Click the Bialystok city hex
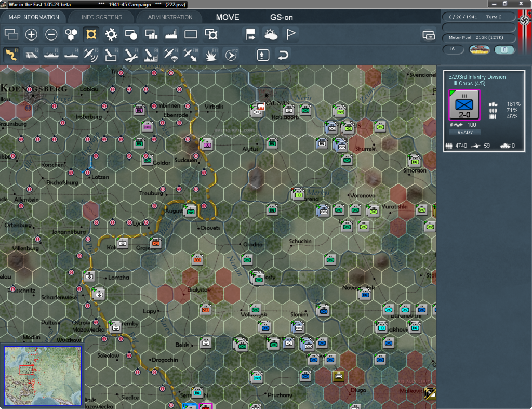This screenshot has height=409, width=532. point(183,294)
